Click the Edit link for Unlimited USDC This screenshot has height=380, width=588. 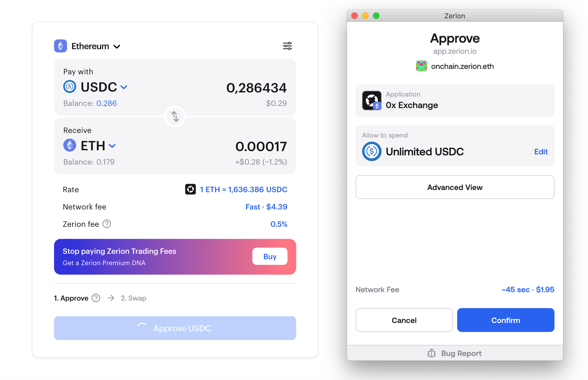tap(542, 151)
